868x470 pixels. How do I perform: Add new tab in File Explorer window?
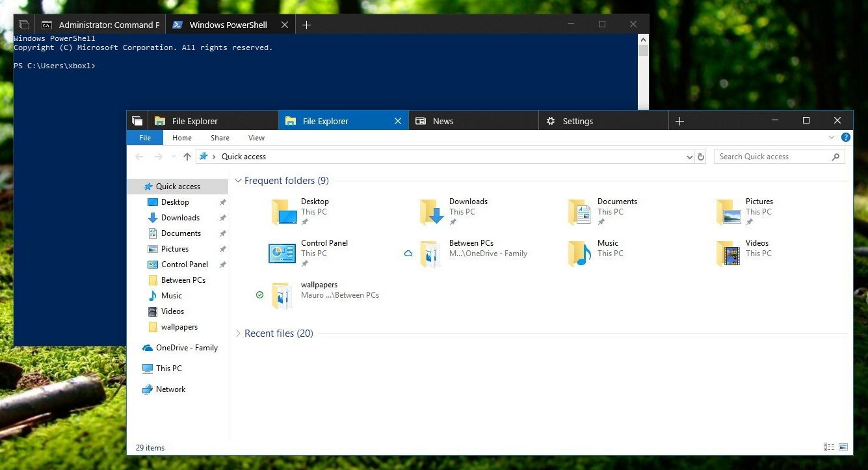(679, 121)
